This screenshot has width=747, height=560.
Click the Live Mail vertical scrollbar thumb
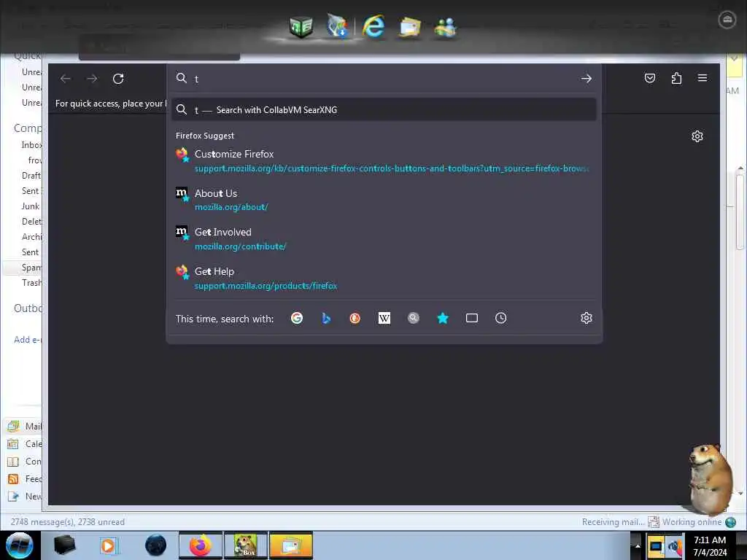coord(740,212)
